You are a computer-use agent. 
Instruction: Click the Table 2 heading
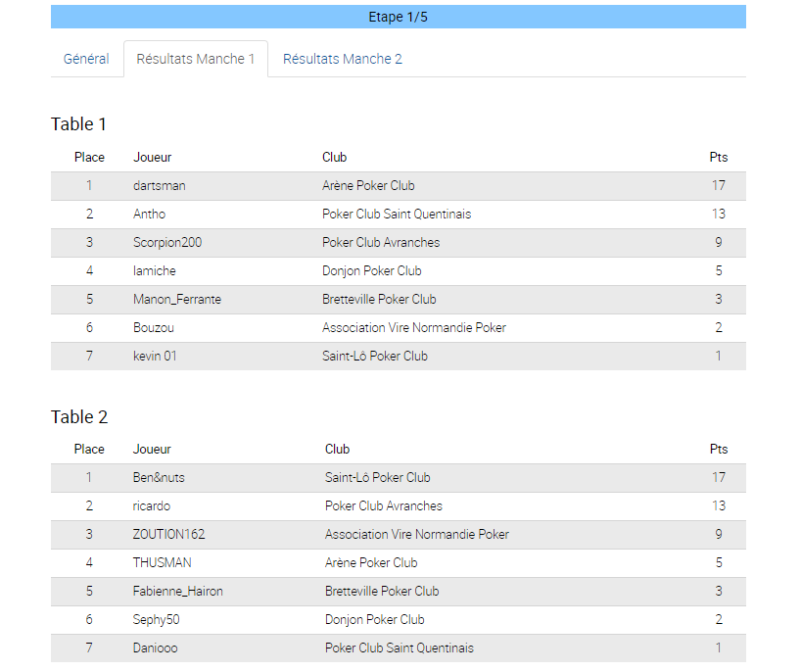pyautogui.click(x=79, y=417)
